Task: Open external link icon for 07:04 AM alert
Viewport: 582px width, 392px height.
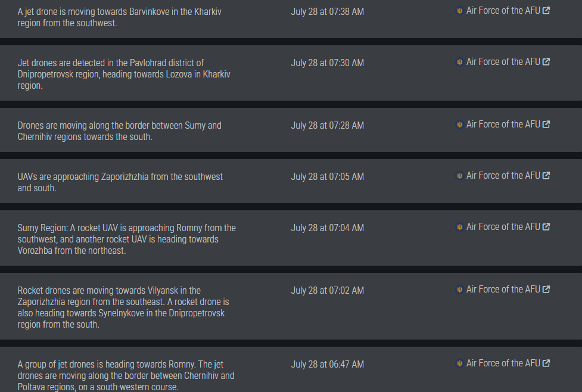Action: 546,227
